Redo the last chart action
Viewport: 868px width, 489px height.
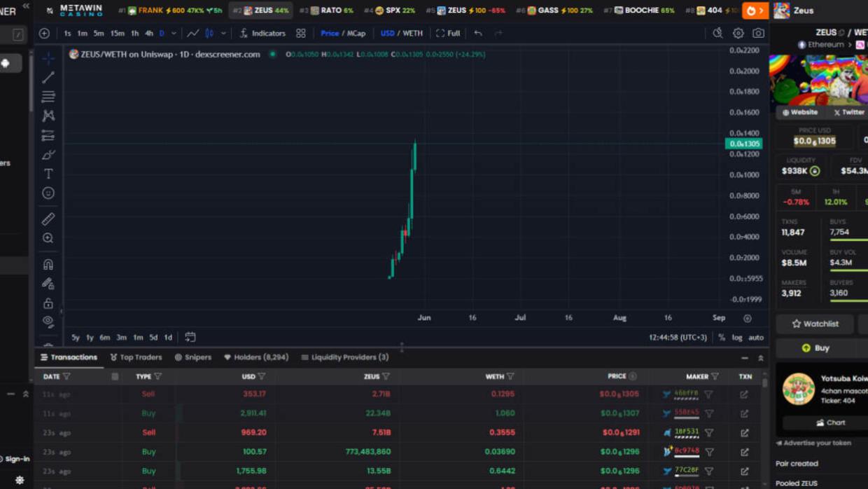498,33
